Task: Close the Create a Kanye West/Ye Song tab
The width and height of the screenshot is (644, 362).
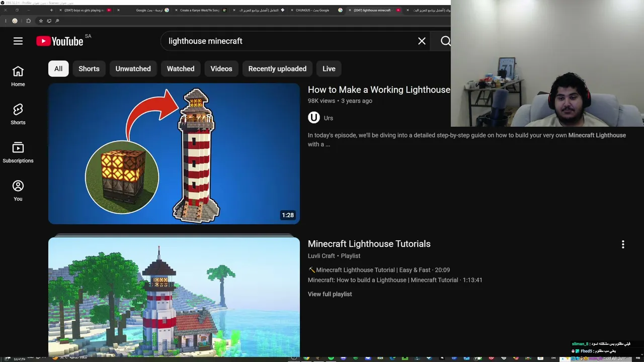Action: click(x=176, y=10)
